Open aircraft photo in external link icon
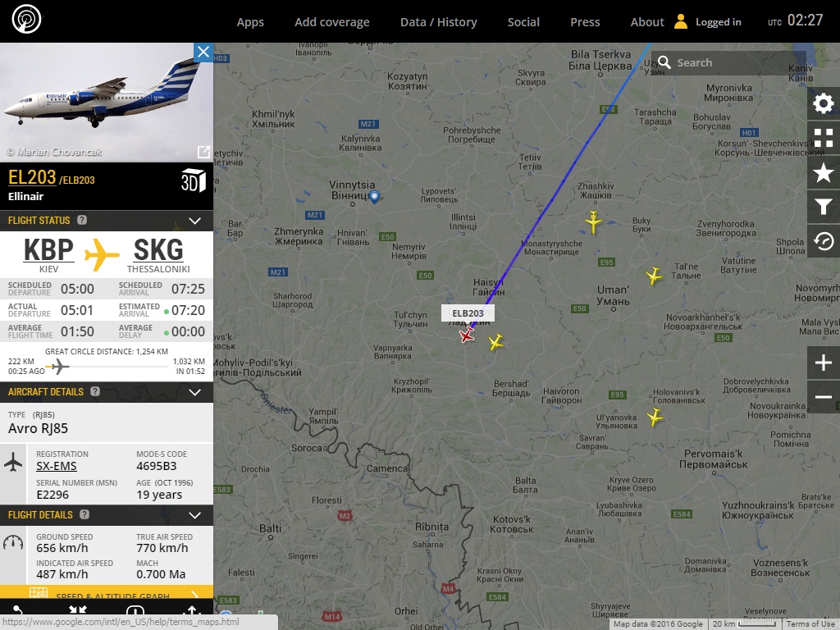Screen dimensions: 840x630 click(x=203, y=152)
